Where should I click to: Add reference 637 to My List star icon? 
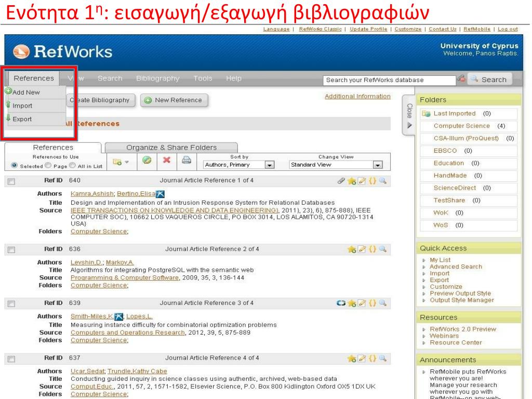click(352, 358)
